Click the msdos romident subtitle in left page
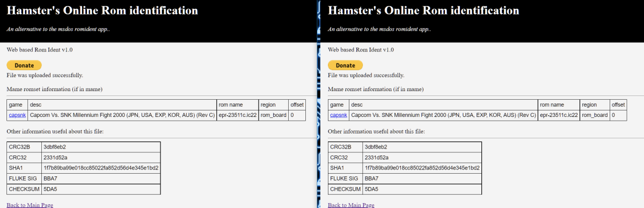 (58, 29)
